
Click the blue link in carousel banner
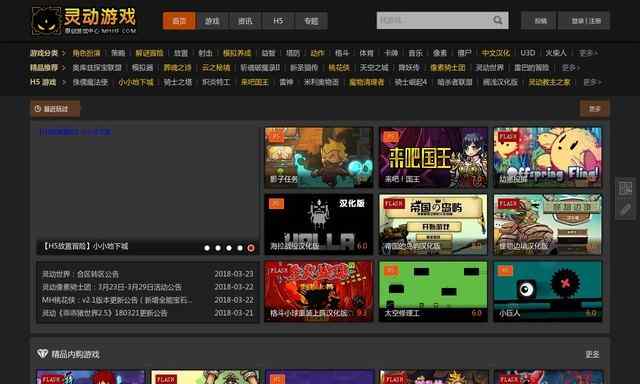(75, 132)
